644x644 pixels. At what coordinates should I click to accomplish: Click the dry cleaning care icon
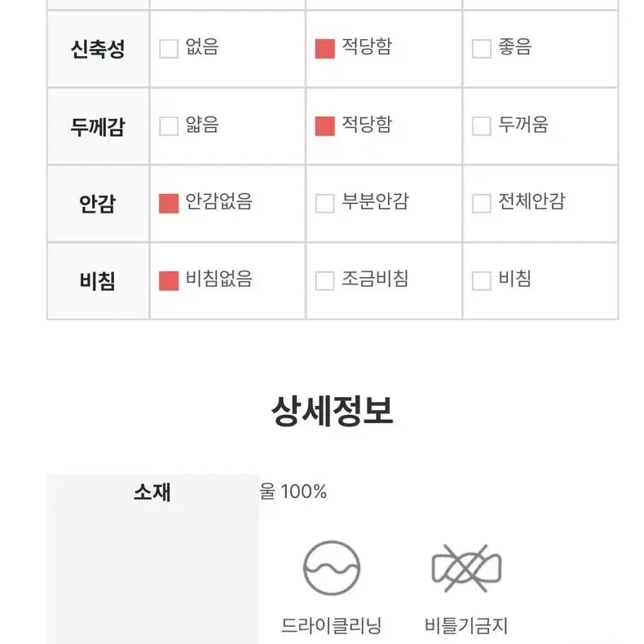[x=332, y=567]
